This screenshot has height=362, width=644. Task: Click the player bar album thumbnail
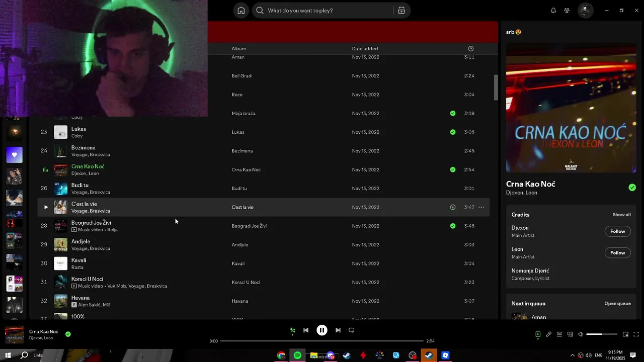pos(14,335)
